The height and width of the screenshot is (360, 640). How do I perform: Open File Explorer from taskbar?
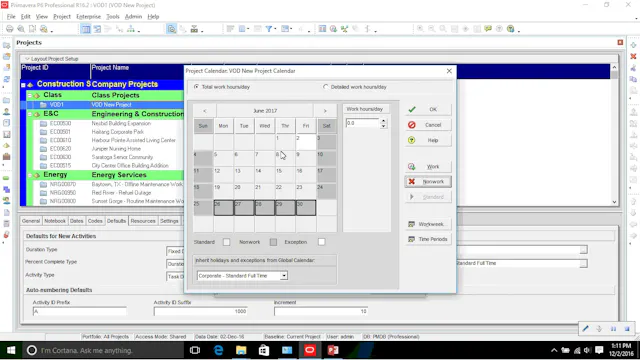click(241, 350)
